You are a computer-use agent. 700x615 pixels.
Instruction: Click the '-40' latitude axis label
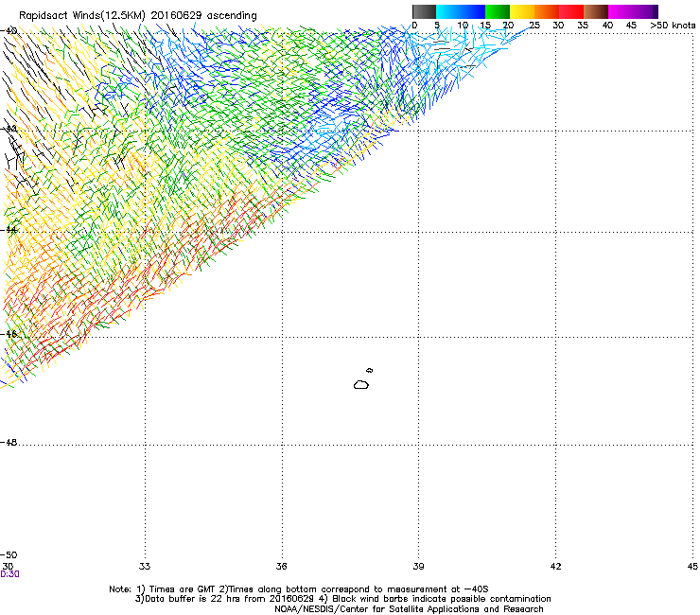pyautogui.click(x=9, y=31)
